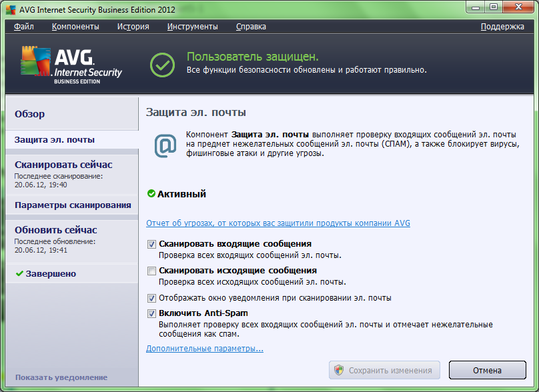Click Показать уведомление link
Screen dimensions: 539x392
pyautogui.click(x=61, y=377)
